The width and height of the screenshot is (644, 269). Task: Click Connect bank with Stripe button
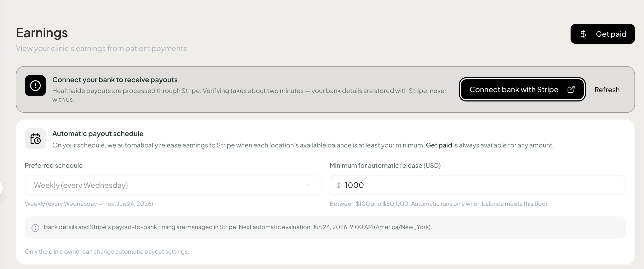[522, 89]
